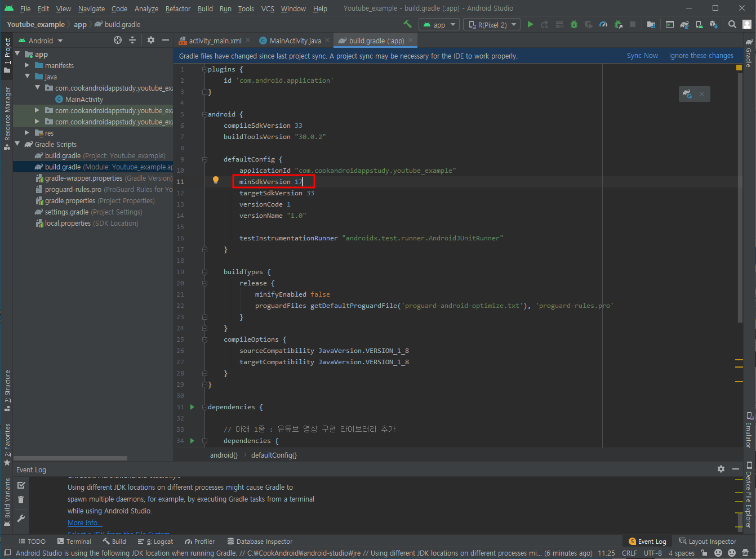Hide the Project panel with minus icon
Viewport: 756px width, 559px height.
[x=165, y=40]
